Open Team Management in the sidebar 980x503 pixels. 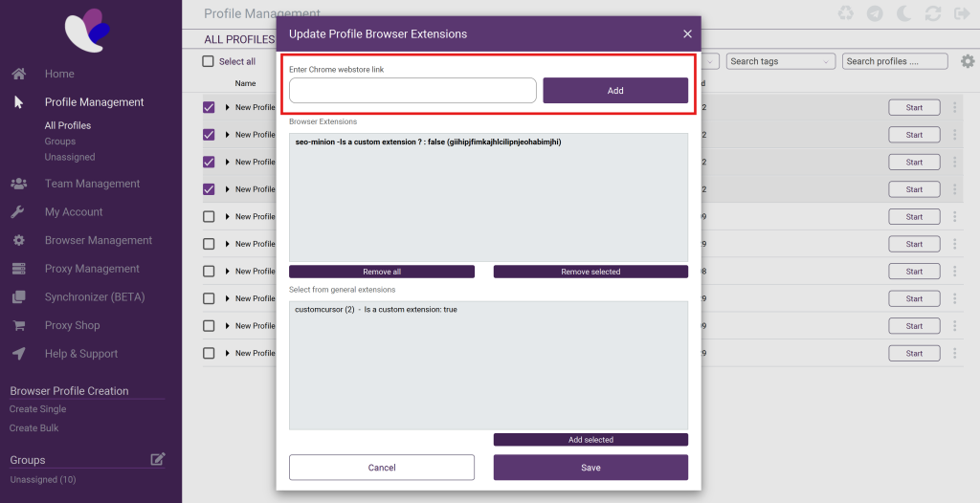92,184
